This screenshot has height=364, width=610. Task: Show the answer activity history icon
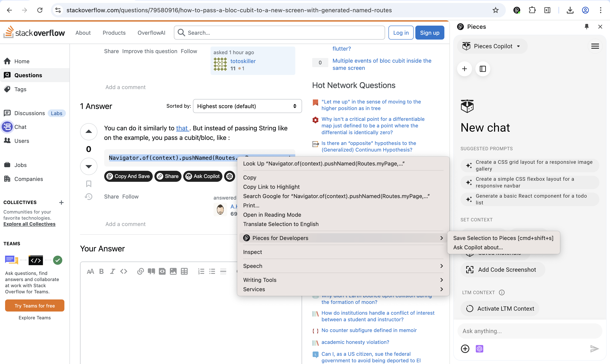(89, 196)
